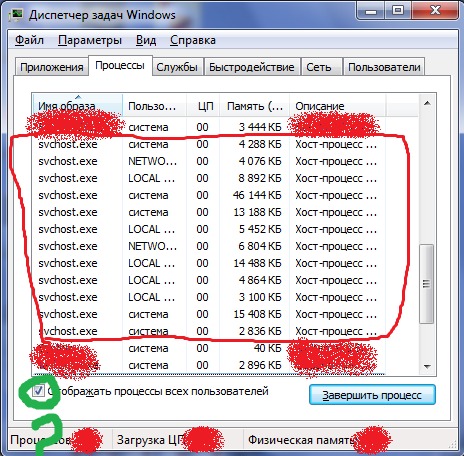Open the Пользователи tab
The width and height of the screenshot is (464, 456).
tap(384, 67)
